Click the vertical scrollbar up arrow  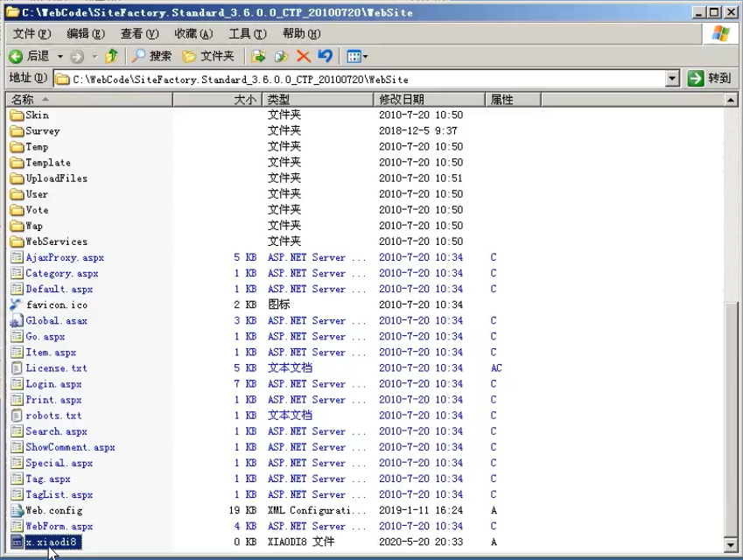pos(732,100)
